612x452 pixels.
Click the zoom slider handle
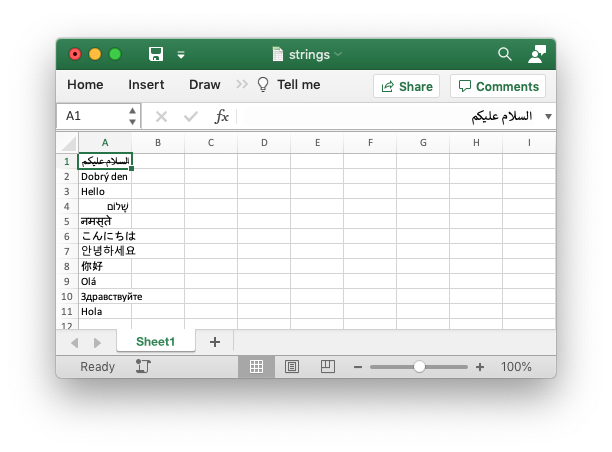[419, 367]
